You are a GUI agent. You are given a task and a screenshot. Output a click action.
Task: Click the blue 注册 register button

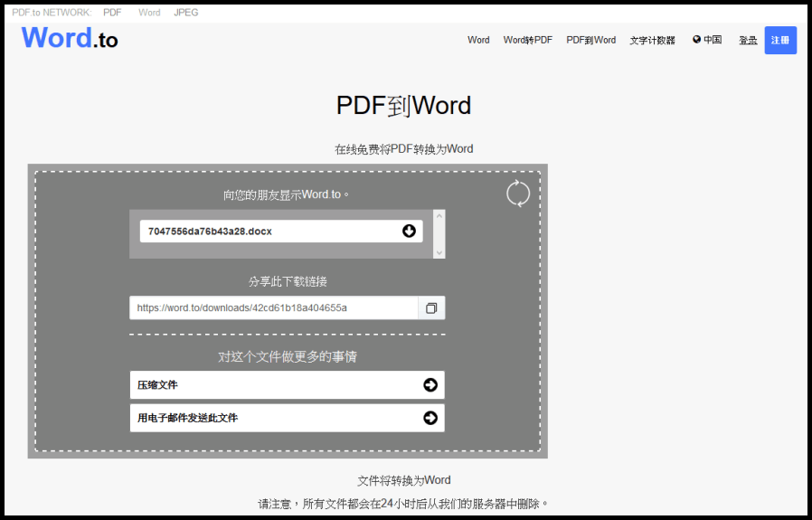click(x=780, y=40)
